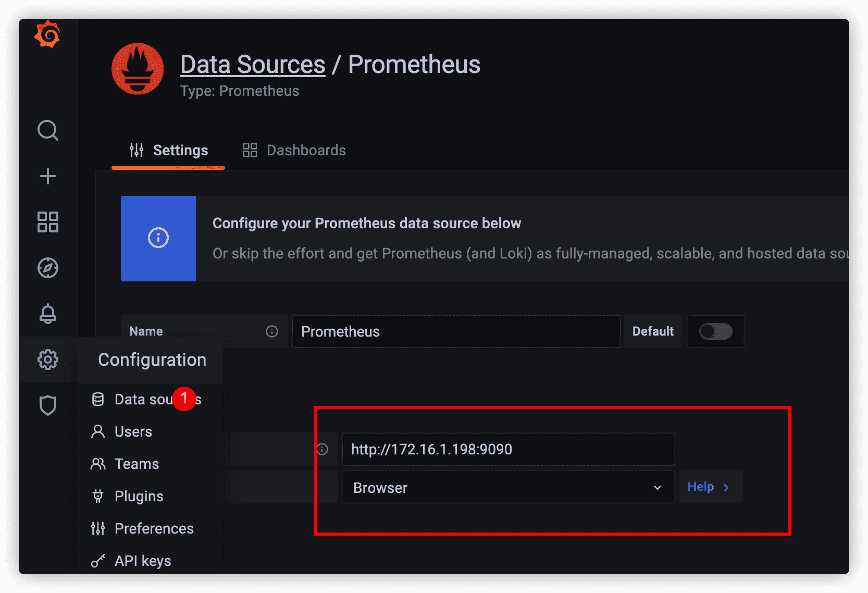The width and height of the screenshot is (868, 593).
Task: Click the Data Sources breadcrumb link
Action: (253, 65)
